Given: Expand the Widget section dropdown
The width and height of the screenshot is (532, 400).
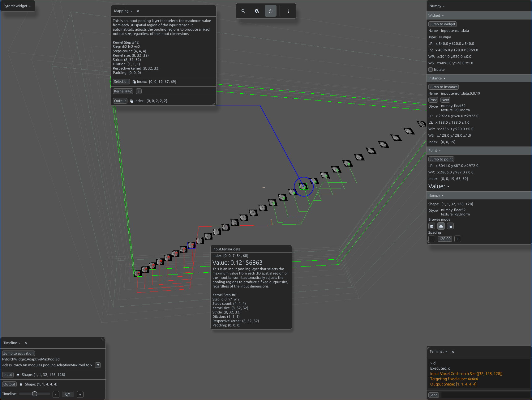Looking at the screenshot, I should [x=436, y=15].
